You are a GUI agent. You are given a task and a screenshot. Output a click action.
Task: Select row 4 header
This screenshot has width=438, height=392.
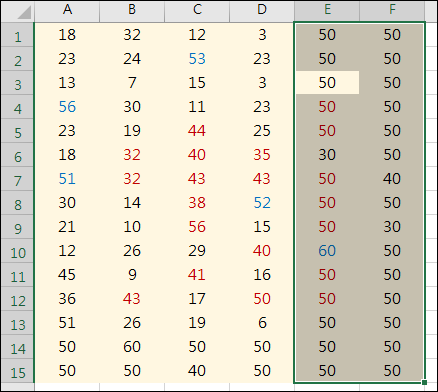point(18,107)
